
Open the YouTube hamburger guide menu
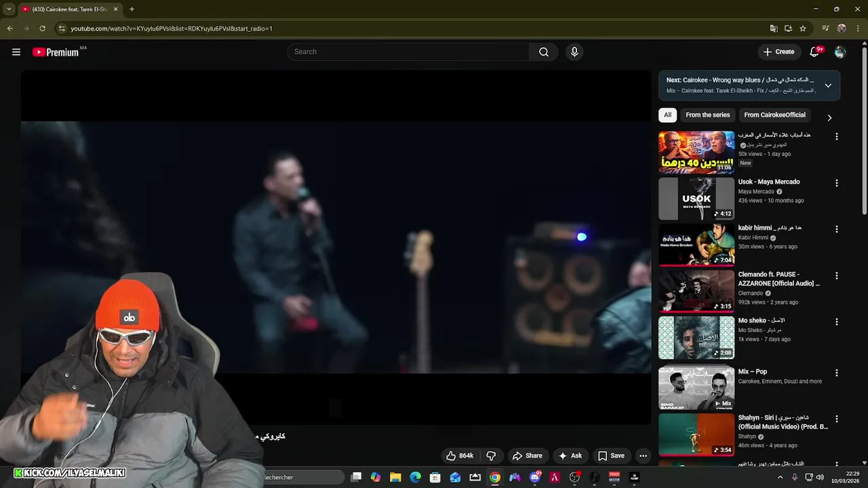pos(16,52)
